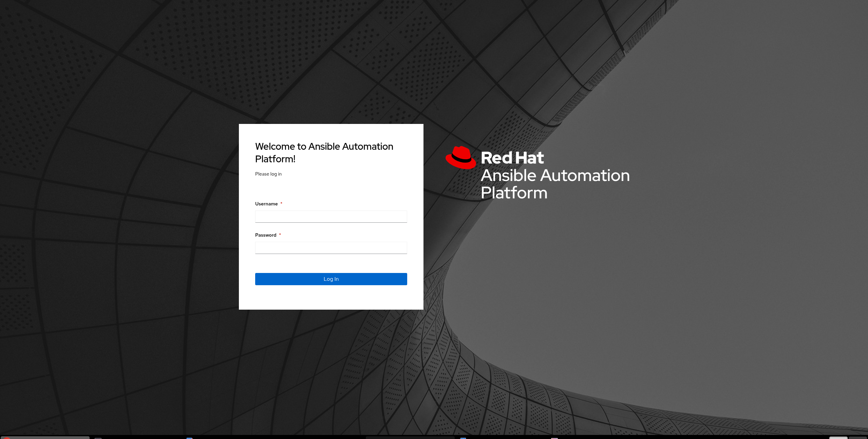The width and height of the screenshot is (868, 439).
Task: Click the pink icon in the bottom taskbar
Action: (554, 438)
